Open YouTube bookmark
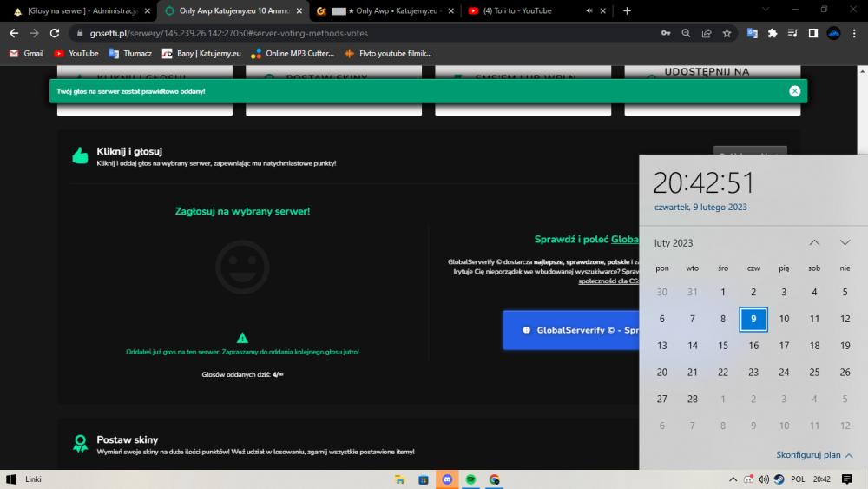 [76, 54]
